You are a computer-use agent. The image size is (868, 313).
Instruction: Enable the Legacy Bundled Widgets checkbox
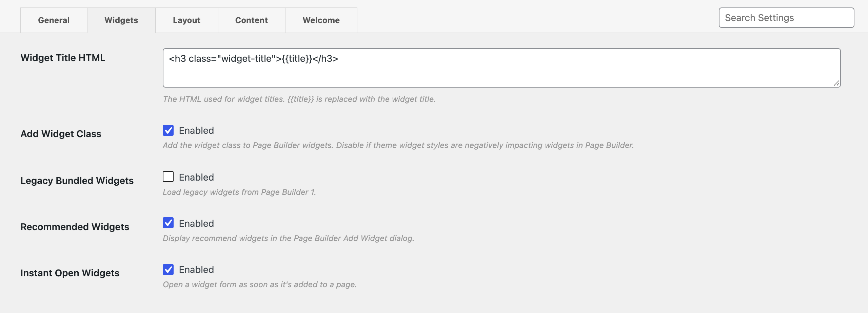point(168,177)
